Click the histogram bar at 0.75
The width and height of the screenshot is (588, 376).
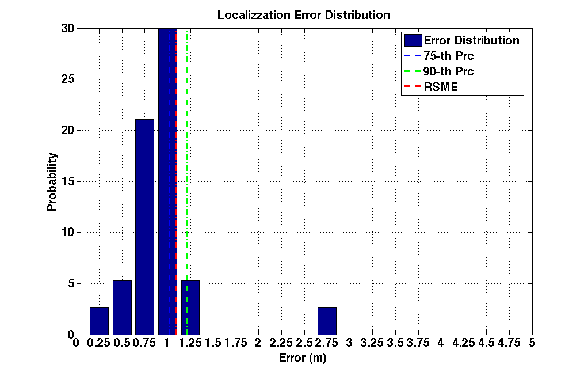(x=145, y=227)
